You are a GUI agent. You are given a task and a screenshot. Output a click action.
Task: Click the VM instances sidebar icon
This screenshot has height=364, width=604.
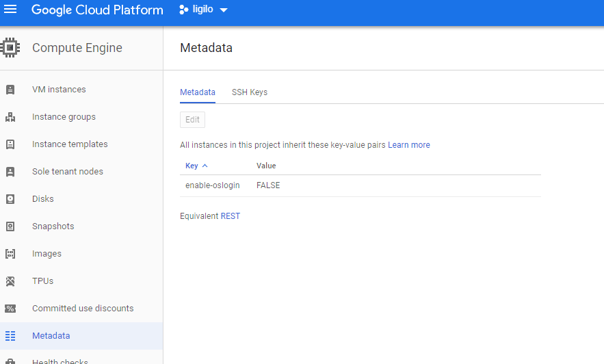[10, 90]
